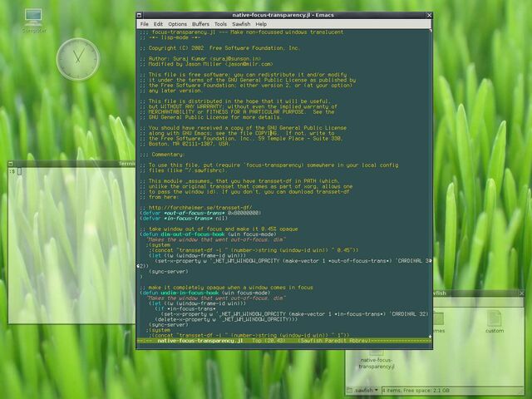Click the defvar *out-of-focus-trans* line
The width and height of the screenshot is (532, 399).
(x=200, y=213)
